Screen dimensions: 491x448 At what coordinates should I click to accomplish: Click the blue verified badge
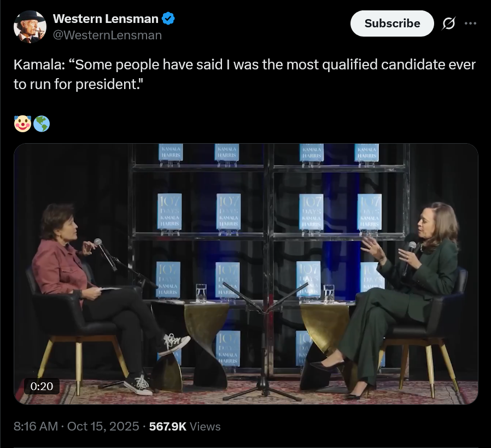(168, 19)
